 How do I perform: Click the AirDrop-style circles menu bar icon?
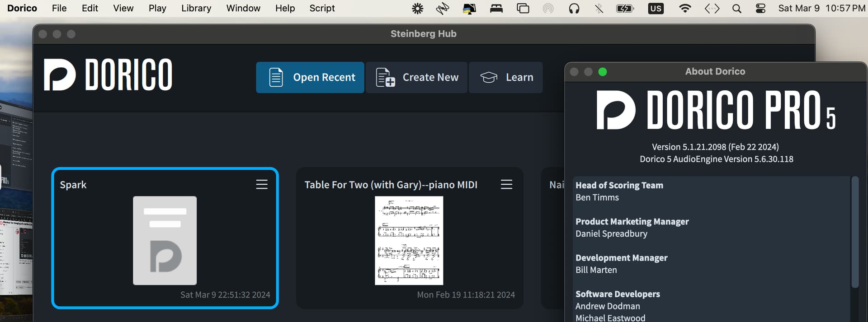pyautogui.click(x=548, y=8)
